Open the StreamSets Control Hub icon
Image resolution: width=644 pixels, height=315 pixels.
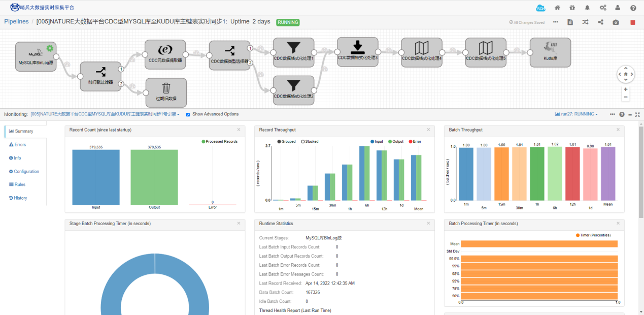tap(540, 8)
